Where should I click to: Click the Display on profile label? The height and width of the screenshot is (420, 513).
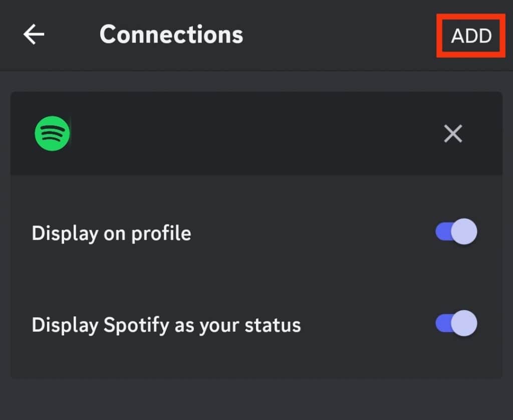[111, 232]
